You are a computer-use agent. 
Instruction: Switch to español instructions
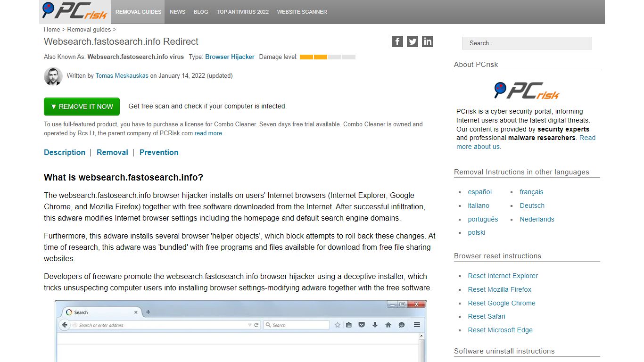(x=479, y=192)
